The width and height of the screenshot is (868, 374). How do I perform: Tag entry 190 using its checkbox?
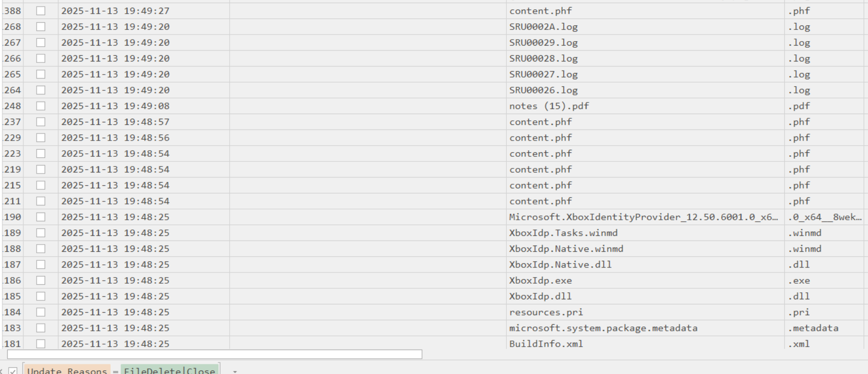pos(42,217)
